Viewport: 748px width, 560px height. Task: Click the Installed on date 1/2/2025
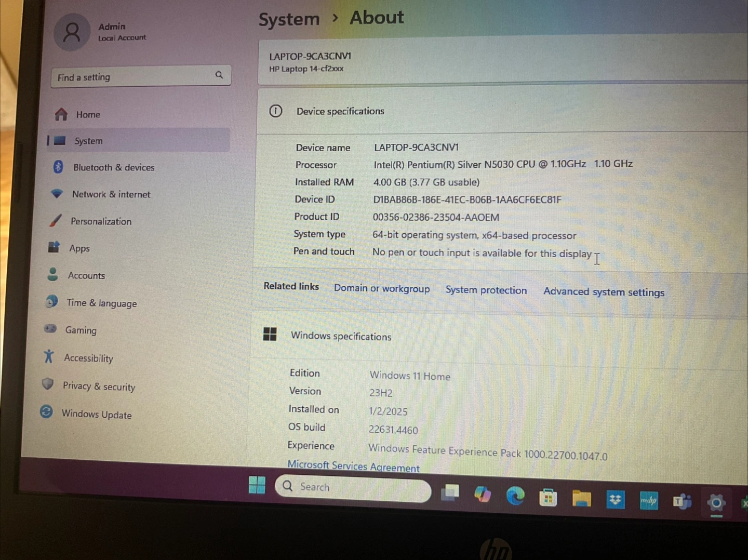388,411
